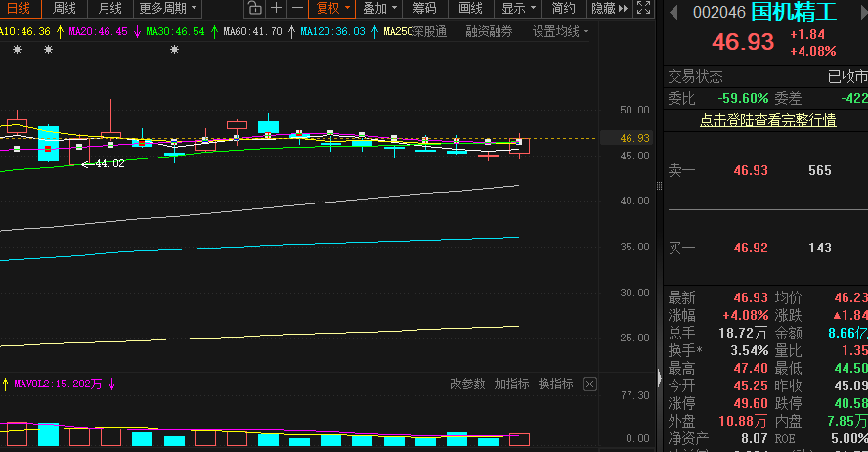The image size is (868, 452).
Task: Click the unlock padlock icon in toolbar
Action: coord(255,8)
